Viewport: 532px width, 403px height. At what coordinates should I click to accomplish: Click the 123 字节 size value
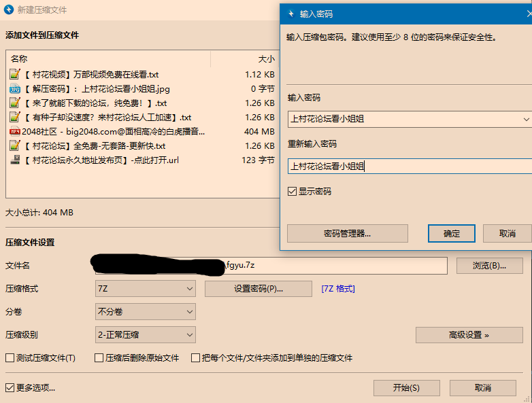[258, 160]
